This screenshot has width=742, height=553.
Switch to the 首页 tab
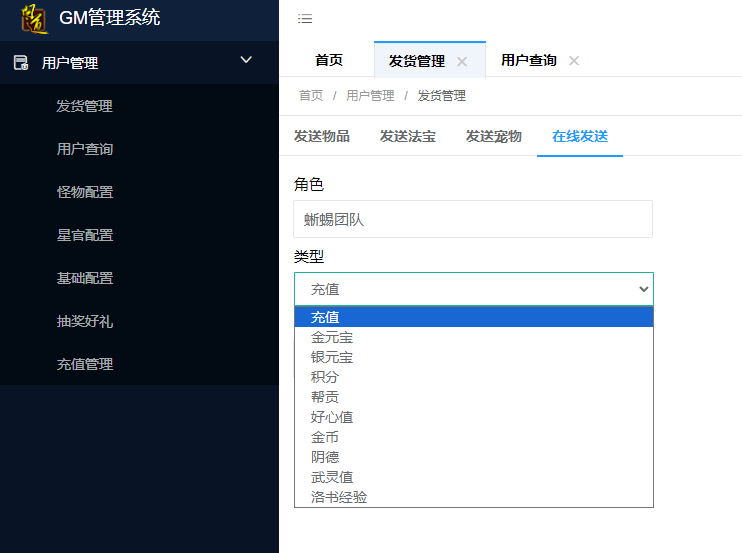328,60
